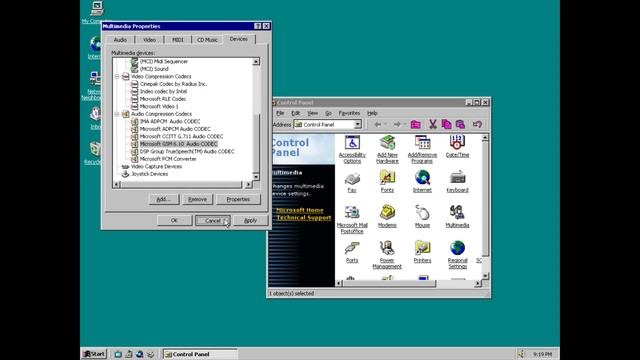Select 'Microsoft PCM Converter' tree row
The width and height of the screenshot is (640, 360).
tap(168, 159)
